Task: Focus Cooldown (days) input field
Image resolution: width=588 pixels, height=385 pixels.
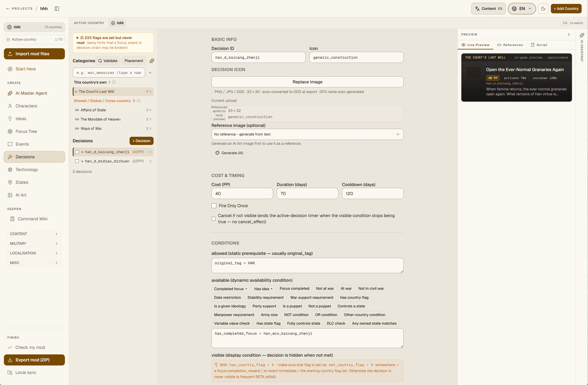Action: [x=373, y=193]
